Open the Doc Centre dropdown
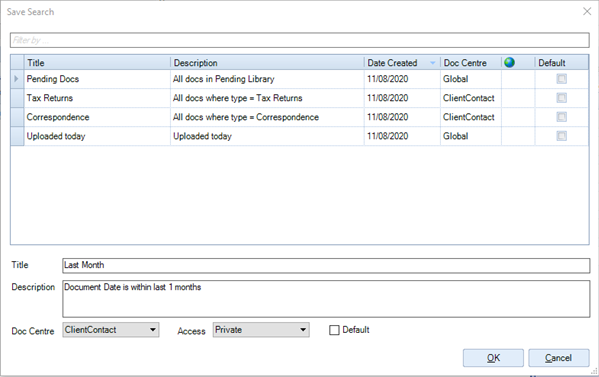599x377 pixels. (111, 330)
